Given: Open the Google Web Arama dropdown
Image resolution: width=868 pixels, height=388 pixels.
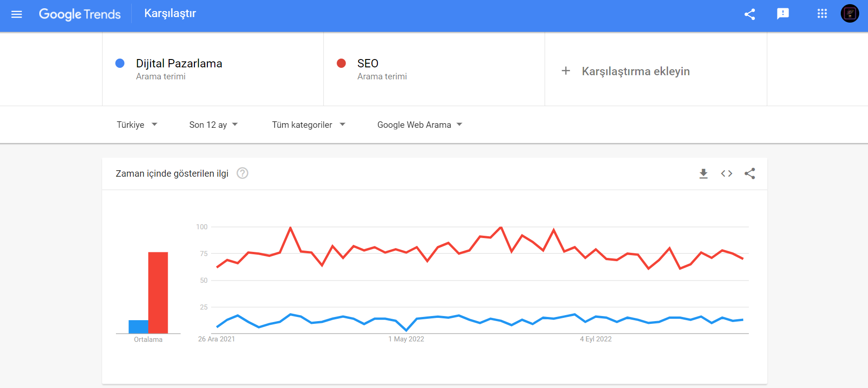Looking at the screenshot, I should tap(419, 125).
